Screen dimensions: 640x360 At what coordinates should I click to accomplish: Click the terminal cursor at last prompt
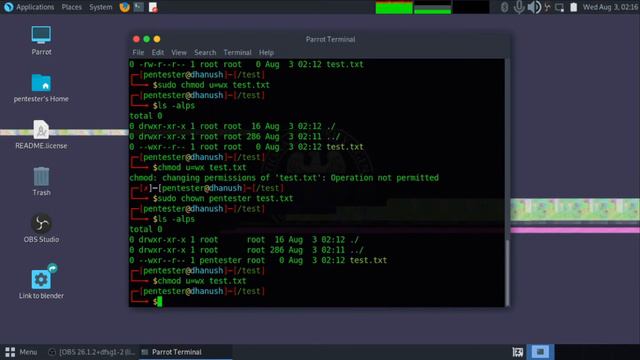160,302
